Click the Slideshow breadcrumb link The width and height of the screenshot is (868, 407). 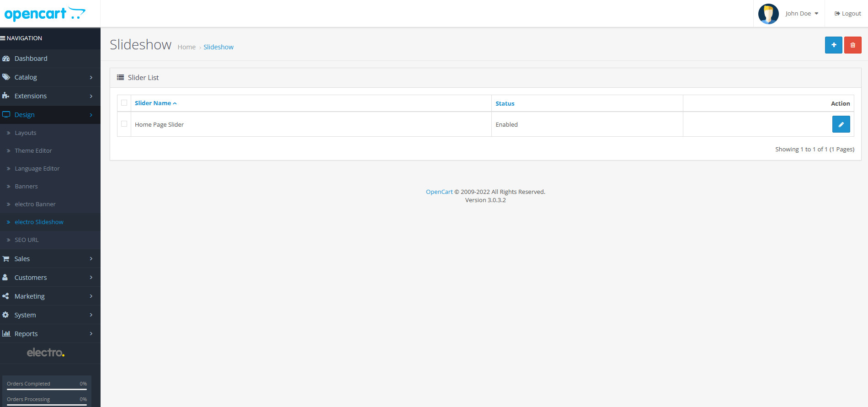pyautogui.click(x=218, y=47)
